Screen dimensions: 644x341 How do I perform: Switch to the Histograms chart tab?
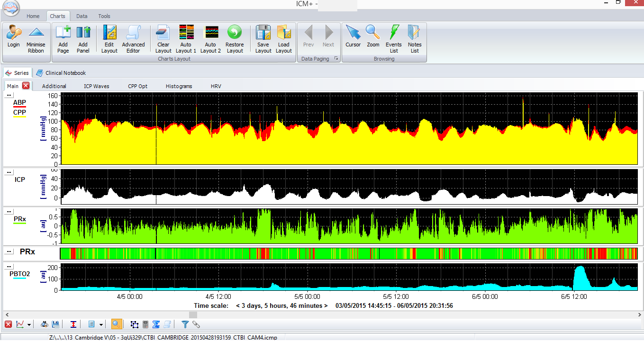point(179,86)
